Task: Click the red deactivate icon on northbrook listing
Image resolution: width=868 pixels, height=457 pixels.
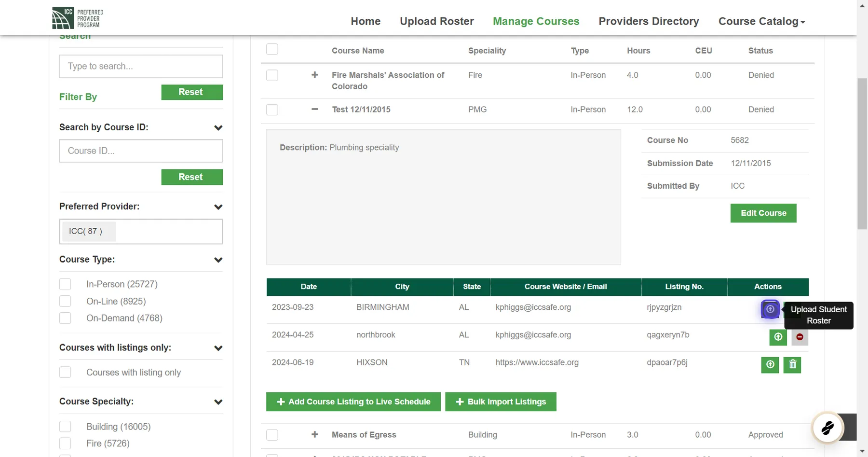Action: tap(799, 337)
